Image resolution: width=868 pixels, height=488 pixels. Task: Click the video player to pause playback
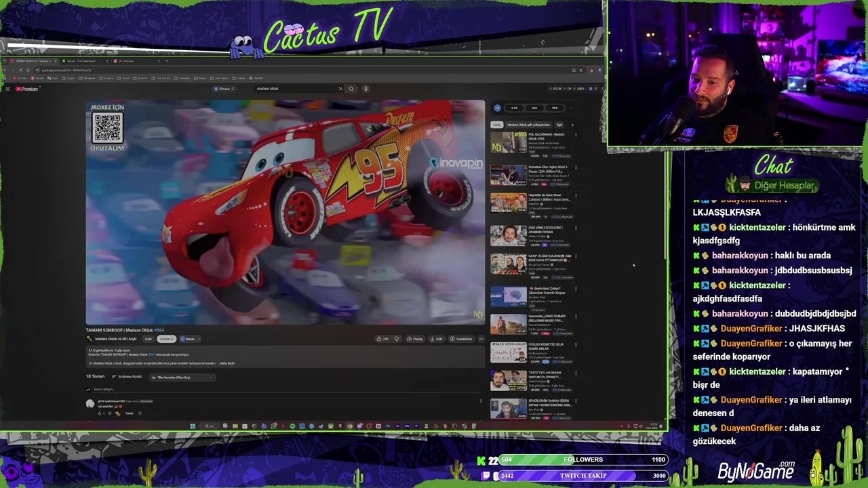[285, 212]
